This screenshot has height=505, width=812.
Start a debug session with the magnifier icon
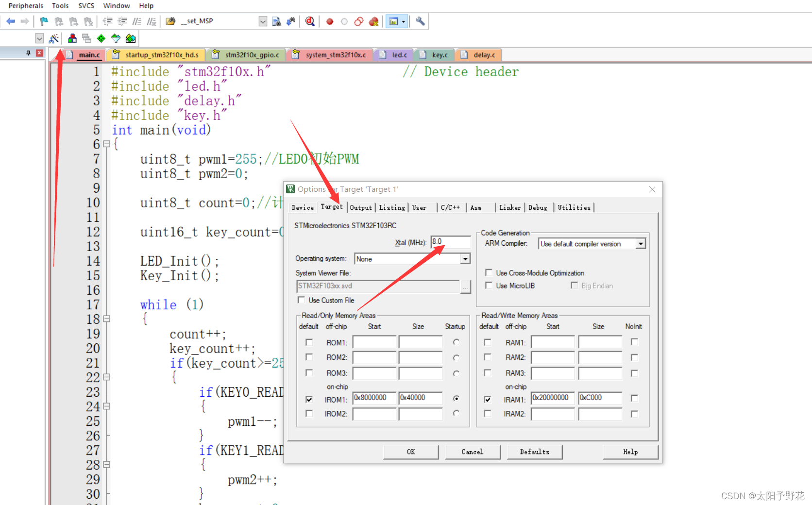[310, 21]
